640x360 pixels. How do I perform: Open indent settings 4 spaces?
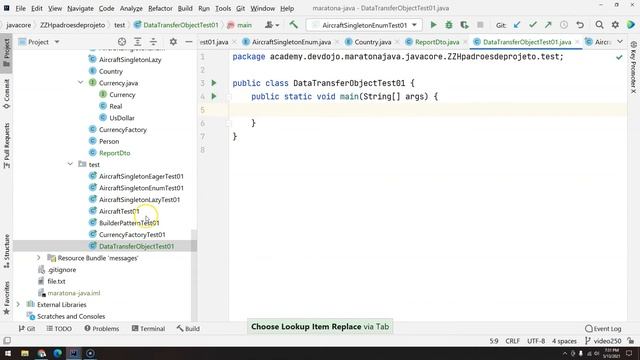coord(564,341)
